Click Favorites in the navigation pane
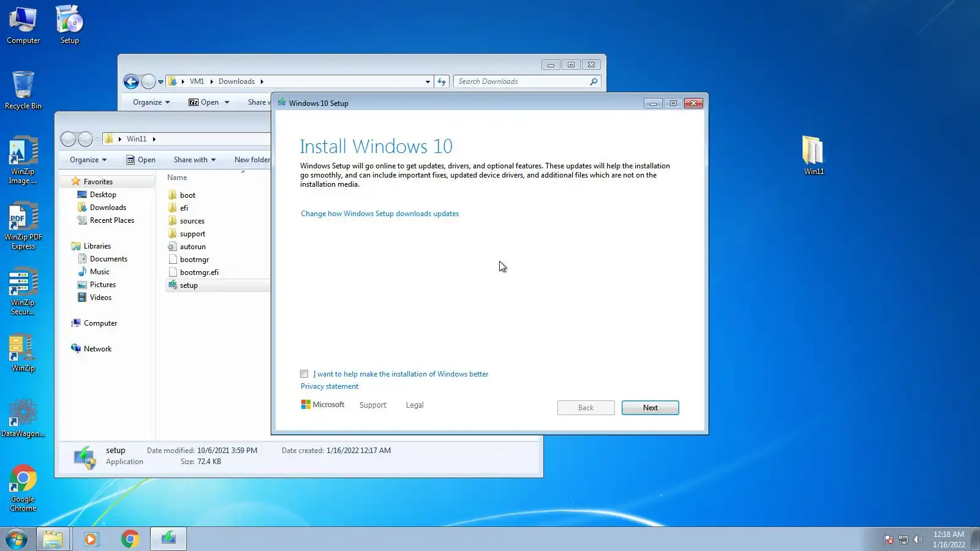Screen dimensions: 980x551 [98, 182]
